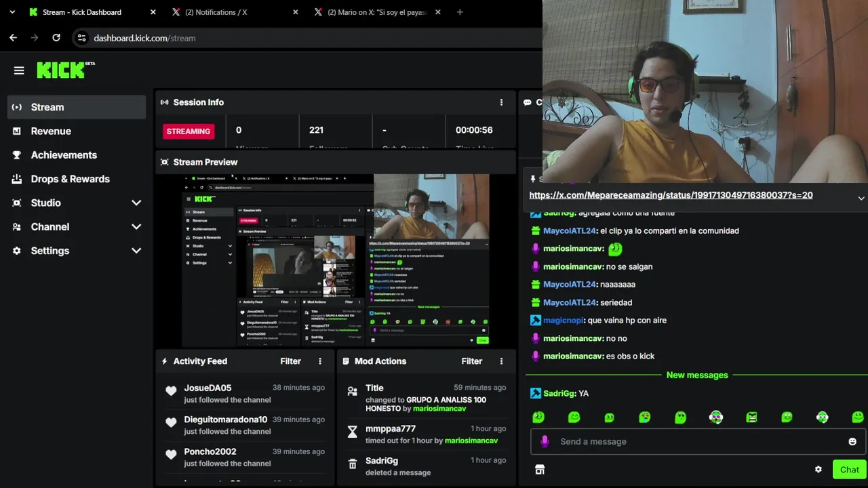
Task: Open the Stream dashboard page
Action: tap(77, 107)
